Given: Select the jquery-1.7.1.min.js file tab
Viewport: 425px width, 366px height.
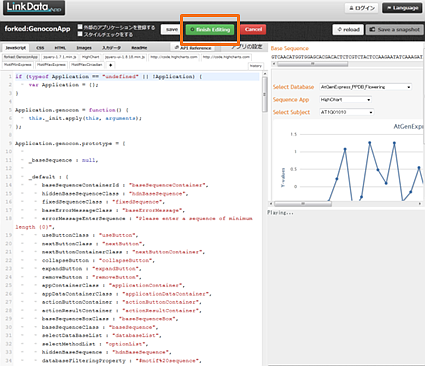Looking at the screenshot, I should (60, 57).
